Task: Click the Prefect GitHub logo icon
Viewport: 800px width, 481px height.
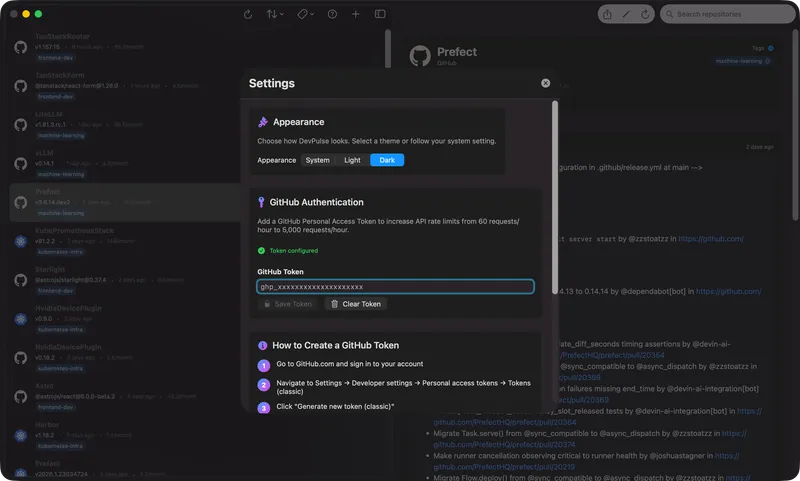Action: 419,56
